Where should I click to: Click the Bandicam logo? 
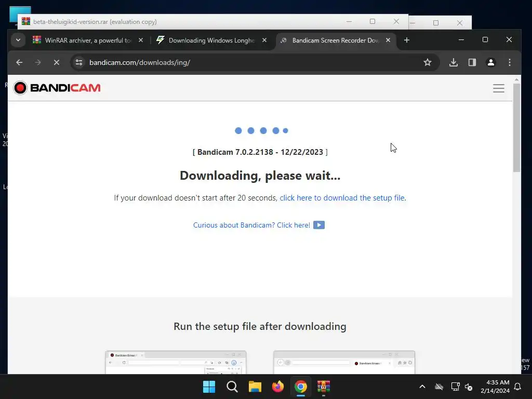coord(57,88)
